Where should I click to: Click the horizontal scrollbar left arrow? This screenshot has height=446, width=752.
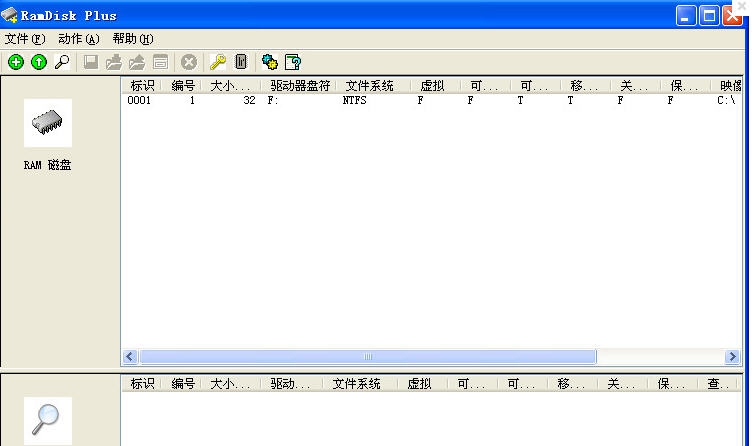click(x=130, y=356)
